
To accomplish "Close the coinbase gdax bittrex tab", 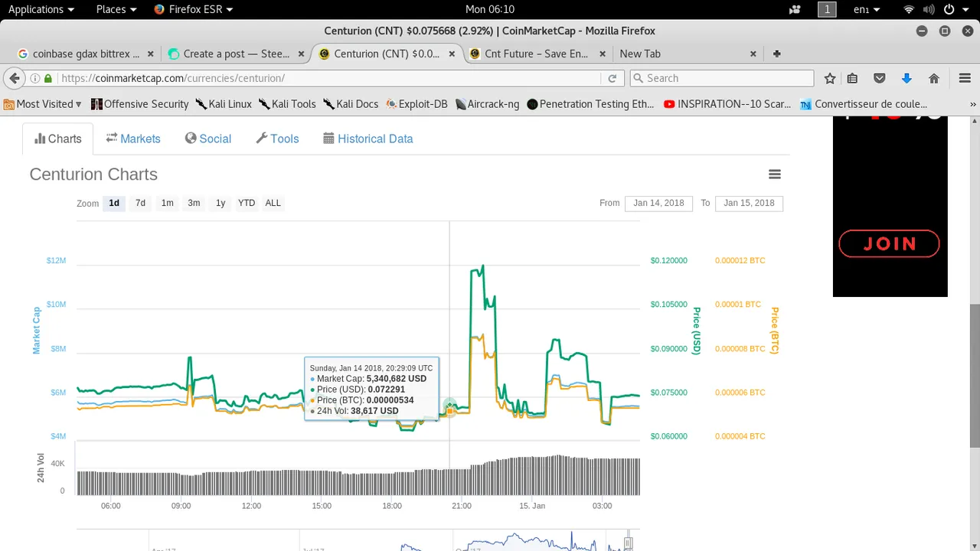I will (x=151, y=54).
